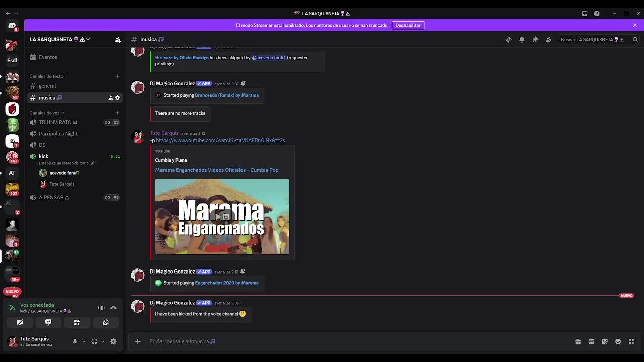Viewport: 644px width, 362px height.
Task: Disconnect from voice with the hang-up icon
Action: pyautogui.click(x=113, y=308)
